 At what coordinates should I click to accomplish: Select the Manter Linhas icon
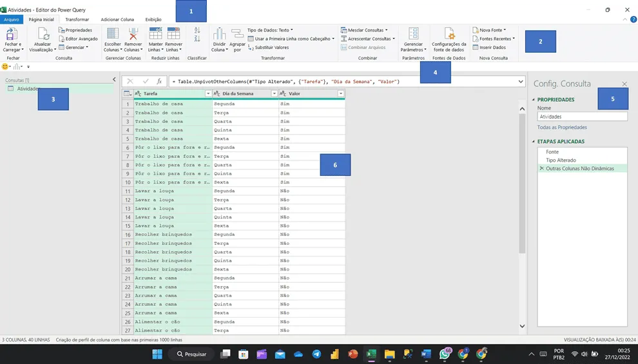155,34
